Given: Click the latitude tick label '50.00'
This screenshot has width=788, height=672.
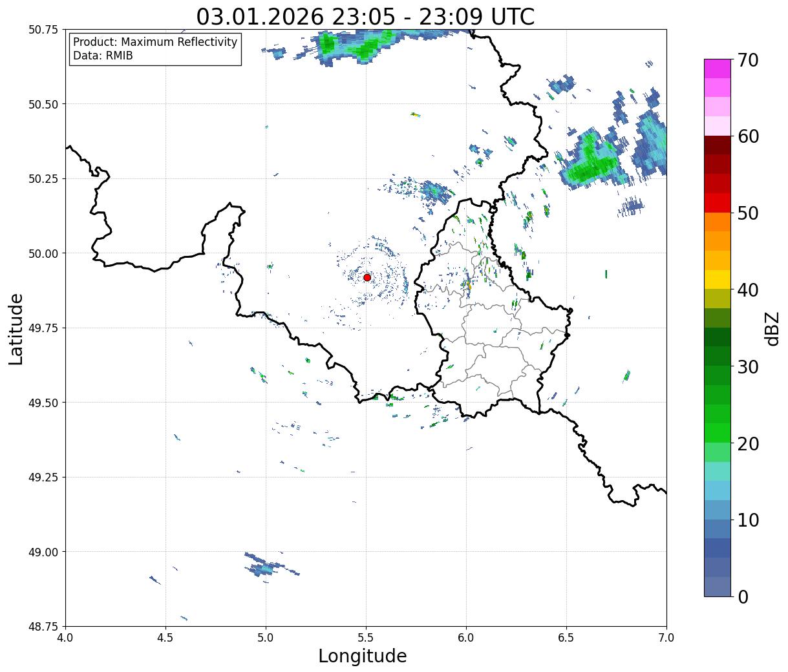Looking at the screenshot, I should pyautogui.click(x=43, y=253).
